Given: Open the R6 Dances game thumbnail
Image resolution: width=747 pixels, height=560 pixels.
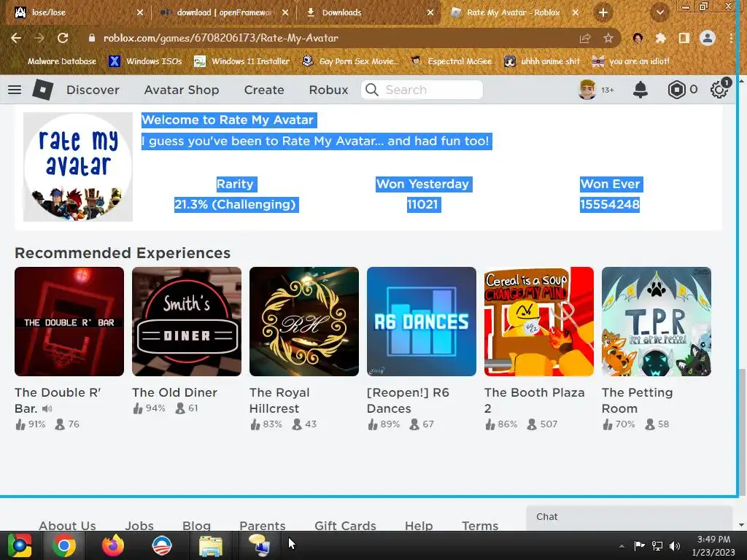Looking at the screenshot, I should pos(422,322).
